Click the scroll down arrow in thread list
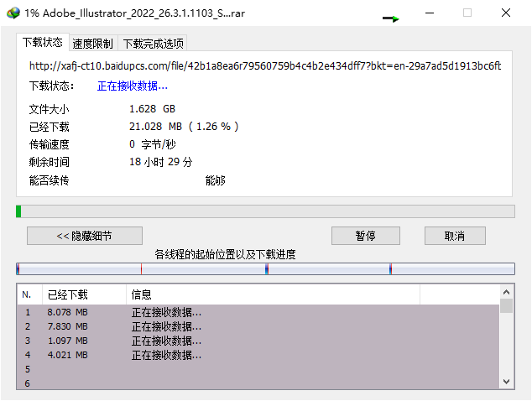532x401 pixels. coord(506,382)
